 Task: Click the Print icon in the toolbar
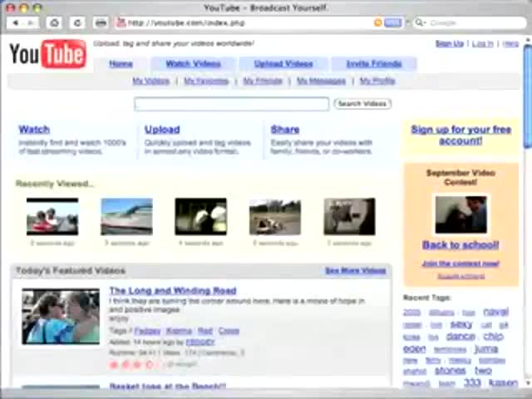[x=101, y=22]
